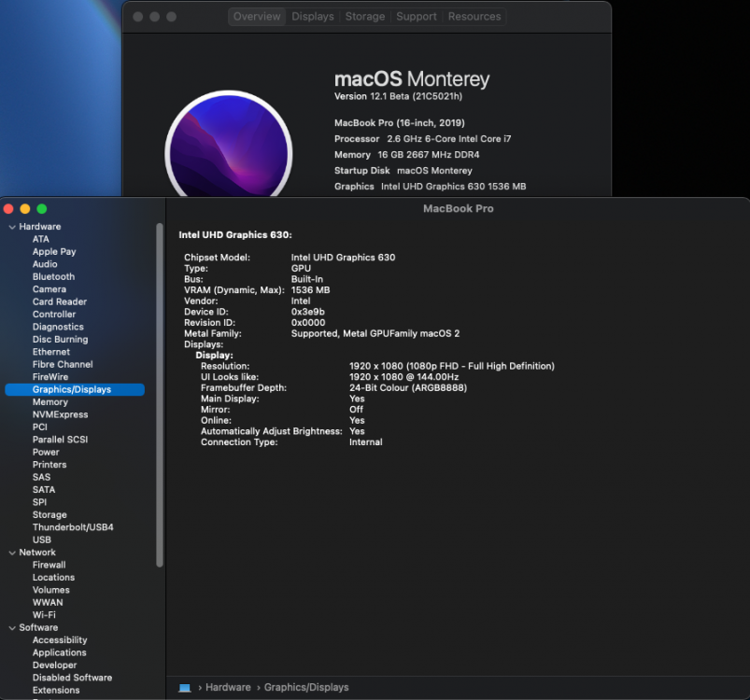This screenshot has width=750, height=700.
Task: Select Storage in the sidebar list
Action: (50, 514)
